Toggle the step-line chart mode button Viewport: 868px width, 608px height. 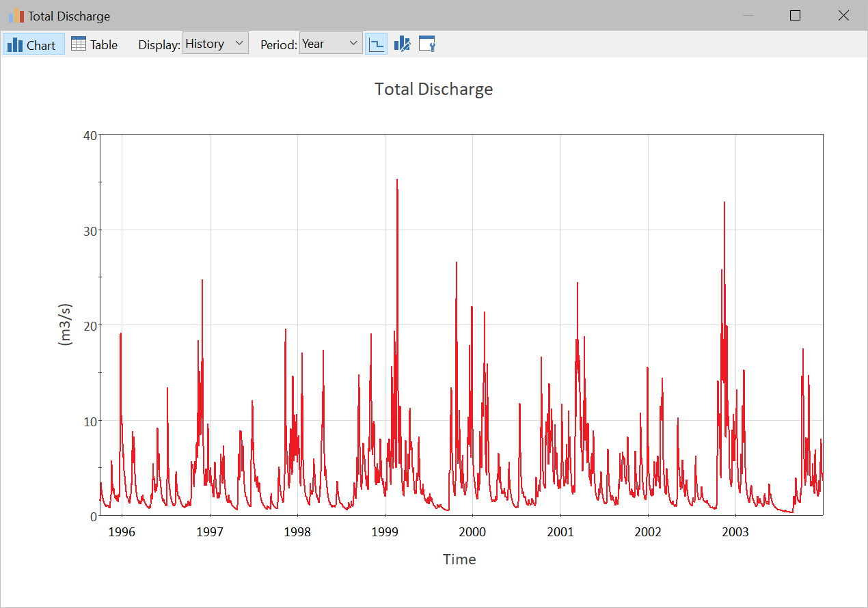[376, 44]
